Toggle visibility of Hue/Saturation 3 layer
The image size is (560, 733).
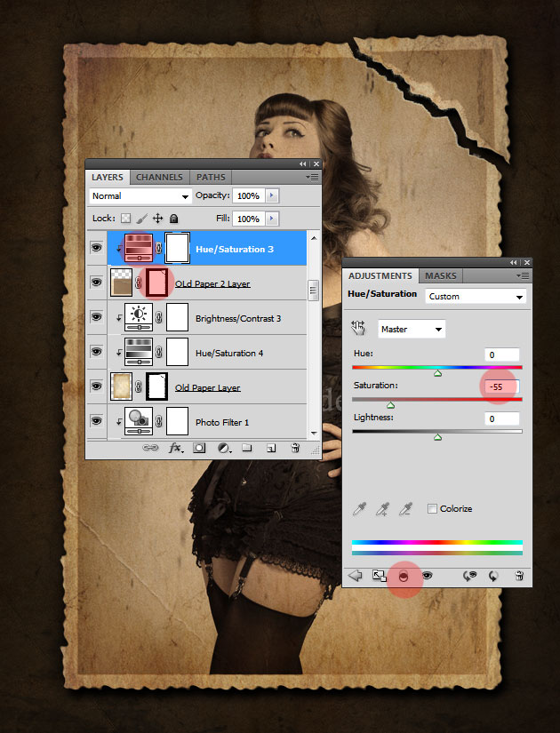96,248
